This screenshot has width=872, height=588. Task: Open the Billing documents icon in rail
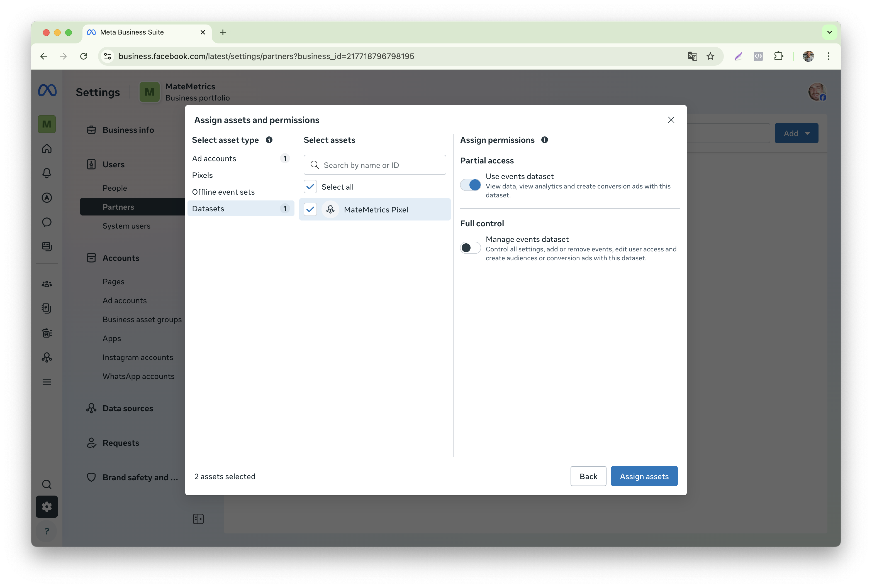(47, 308)
